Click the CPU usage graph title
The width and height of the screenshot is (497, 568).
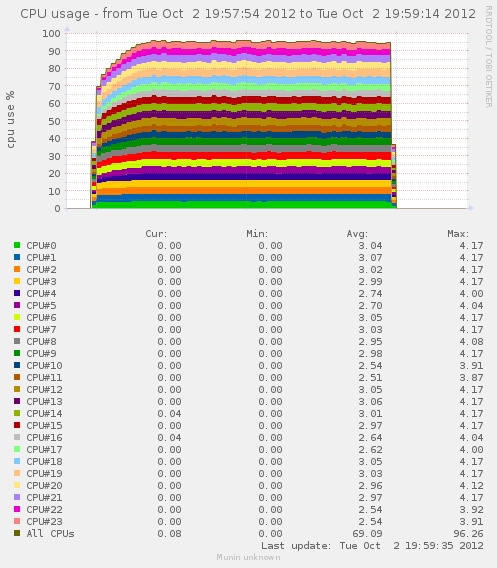click(248, 14)
